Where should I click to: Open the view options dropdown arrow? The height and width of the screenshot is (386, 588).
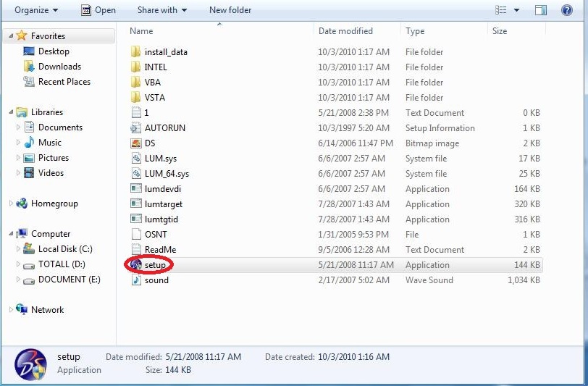click(516, 10)
